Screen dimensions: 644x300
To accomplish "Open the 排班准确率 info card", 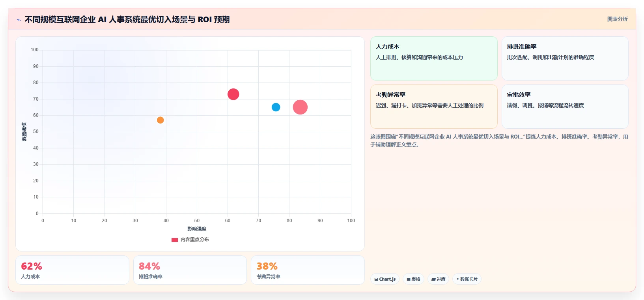I will [565, 58].
